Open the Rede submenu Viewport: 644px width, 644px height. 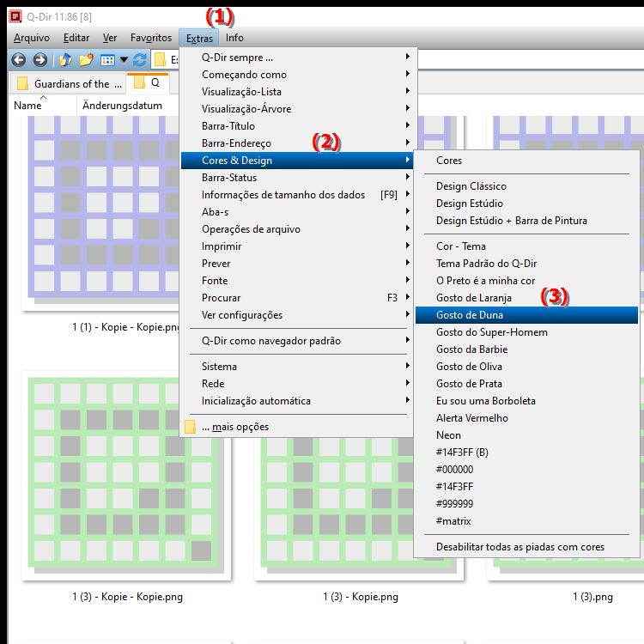tap(299, 384)
